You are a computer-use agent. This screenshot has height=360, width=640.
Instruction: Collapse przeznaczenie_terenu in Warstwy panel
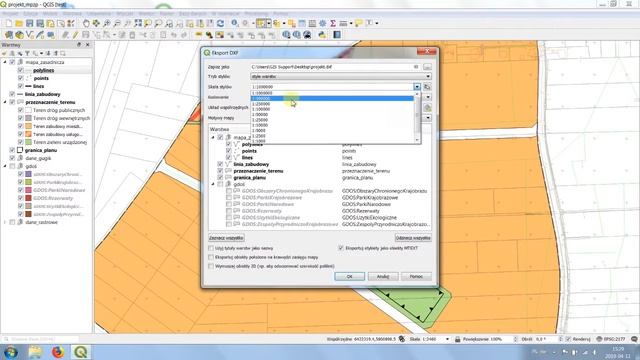(5, 102)
